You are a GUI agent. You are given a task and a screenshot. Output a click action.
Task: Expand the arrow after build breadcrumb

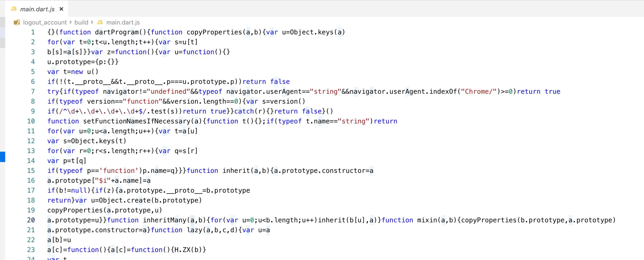tap(92, 22)
